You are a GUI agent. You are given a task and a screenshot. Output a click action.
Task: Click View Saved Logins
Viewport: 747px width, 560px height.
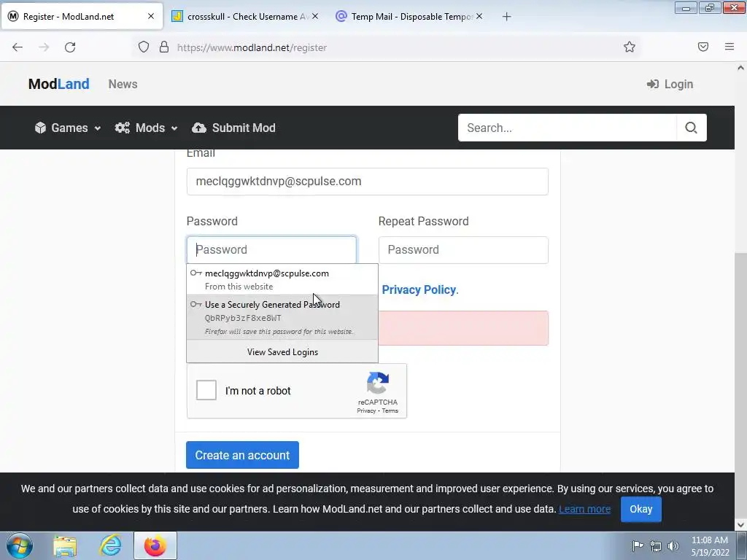[282, 352]
